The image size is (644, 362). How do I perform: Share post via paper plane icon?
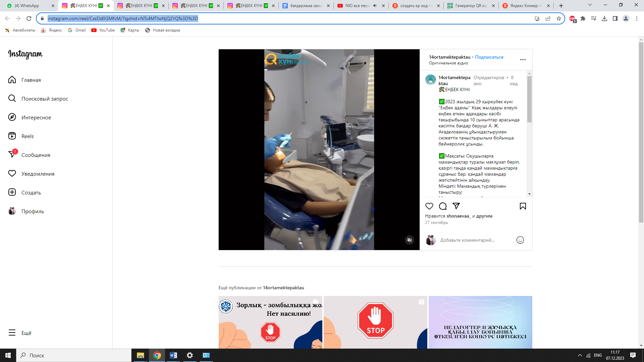(456, 206)
